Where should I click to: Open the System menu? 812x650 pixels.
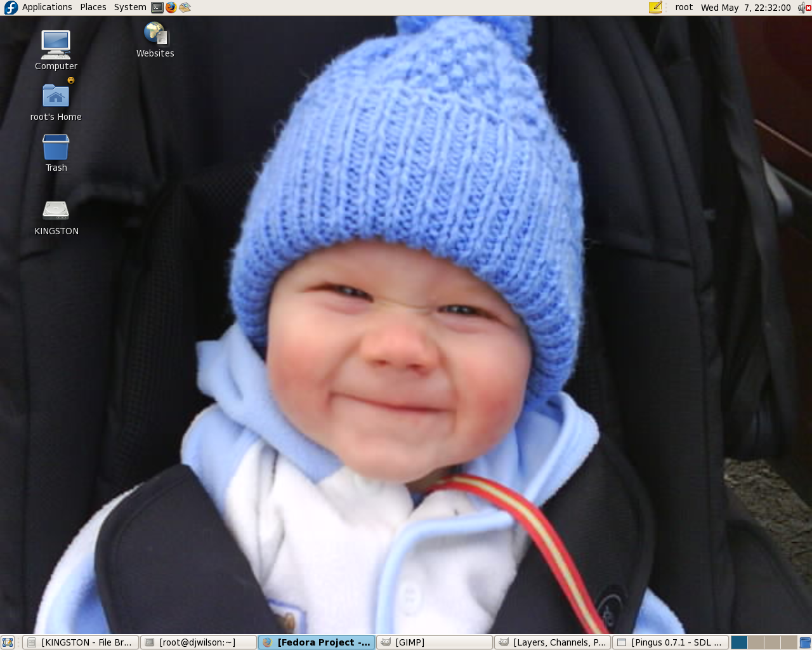(130, 7)
